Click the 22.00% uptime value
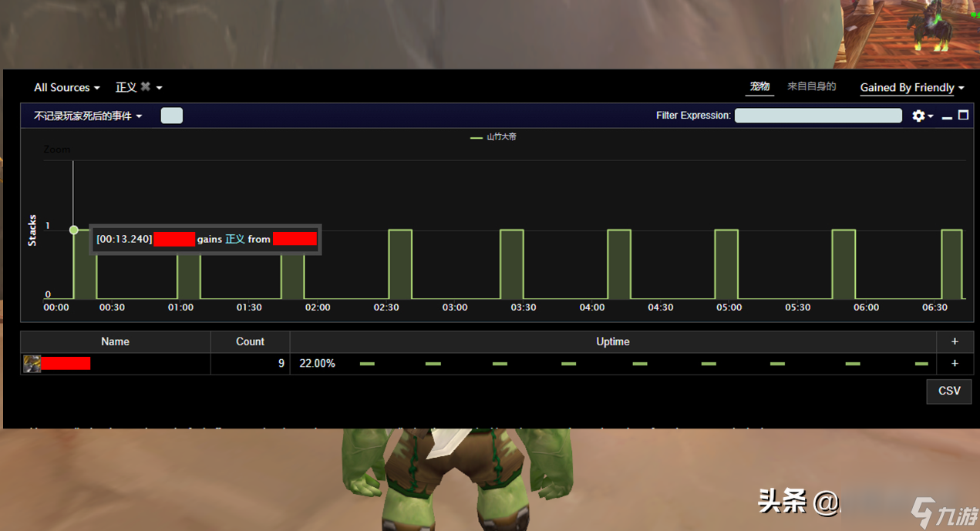 [317, 364]
